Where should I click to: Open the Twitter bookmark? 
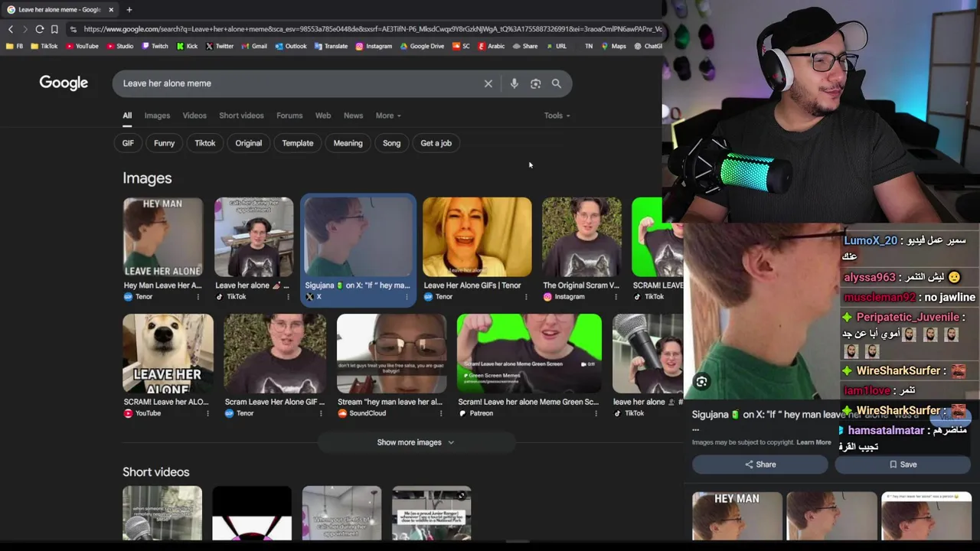pos(220,46)
